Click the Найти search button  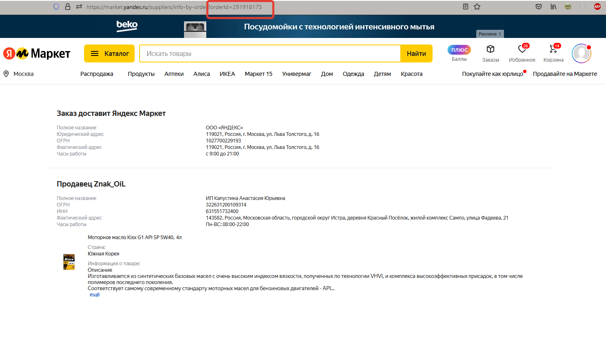[x=416, y=53]
